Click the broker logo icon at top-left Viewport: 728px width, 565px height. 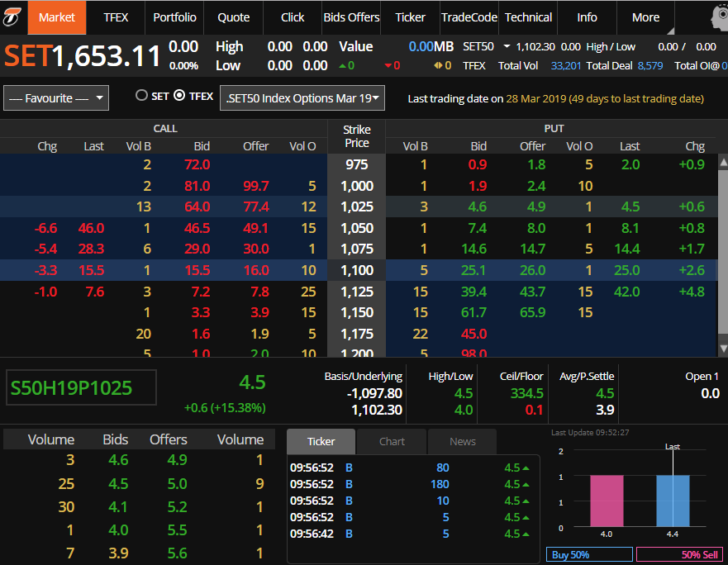(x=13, y=17)
